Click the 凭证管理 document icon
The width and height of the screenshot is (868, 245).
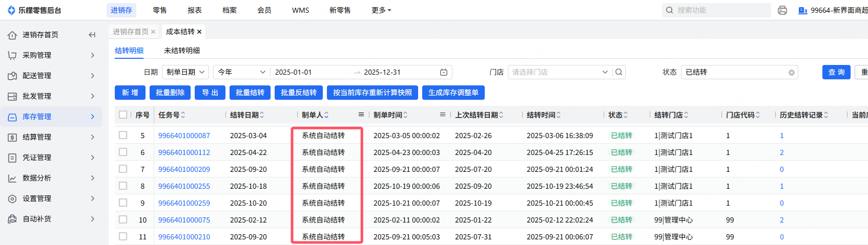(x=12, y=158)
